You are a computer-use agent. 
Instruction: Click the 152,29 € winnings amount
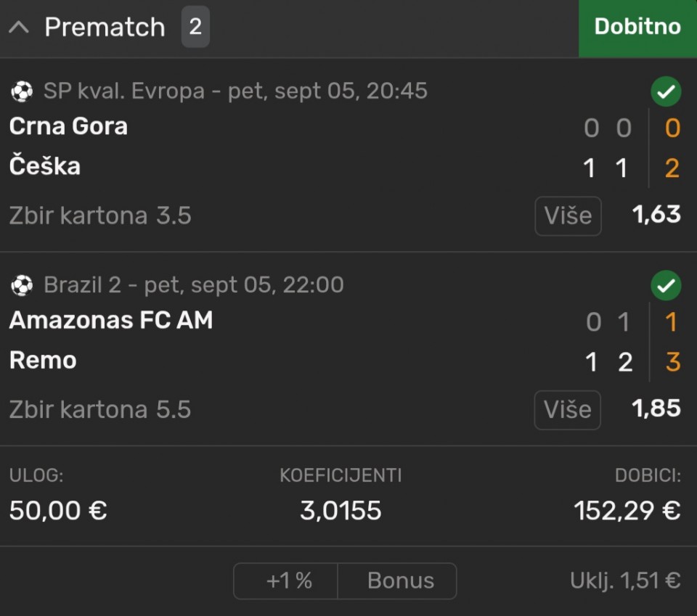(x=627, y=510)
